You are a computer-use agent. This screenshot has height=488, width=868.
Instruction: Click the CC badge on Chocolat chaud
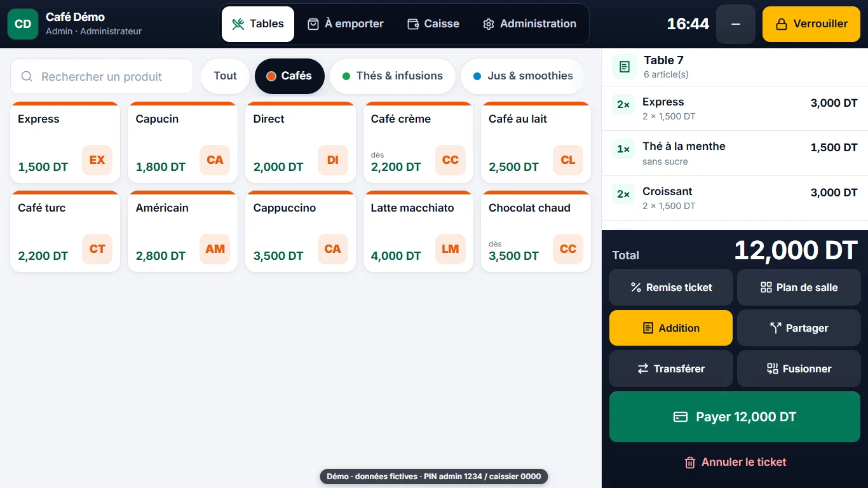pos(568,249)
